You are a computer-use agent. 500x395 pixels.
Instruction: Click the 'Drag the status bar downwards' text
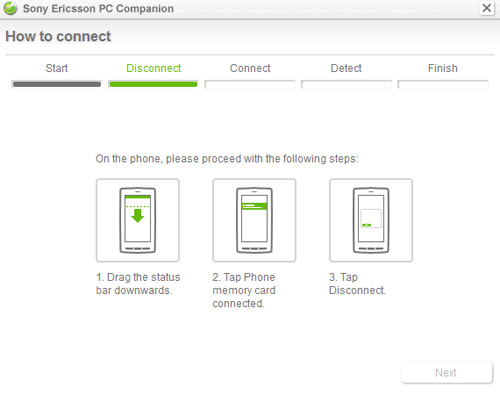coord(138,284)
